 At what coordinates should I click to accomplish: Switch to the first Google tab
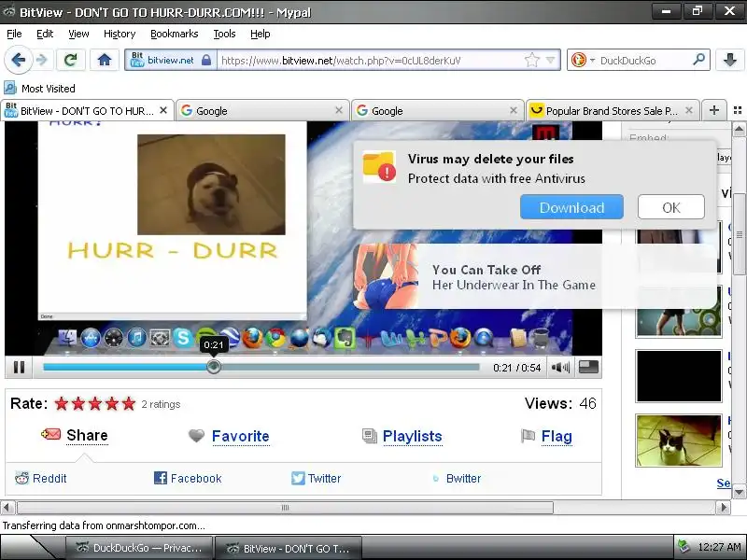point(262,110)
